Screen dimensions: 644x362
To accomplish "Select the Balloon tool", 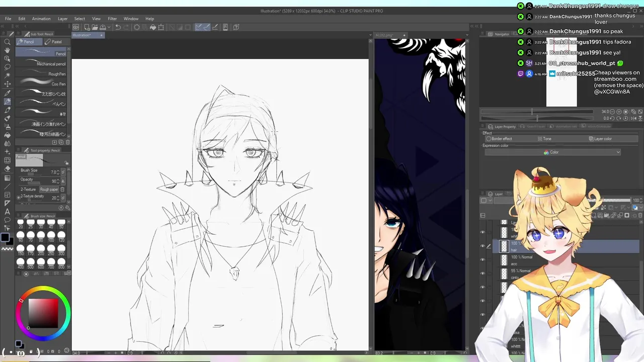I will (x=7, y=220).
